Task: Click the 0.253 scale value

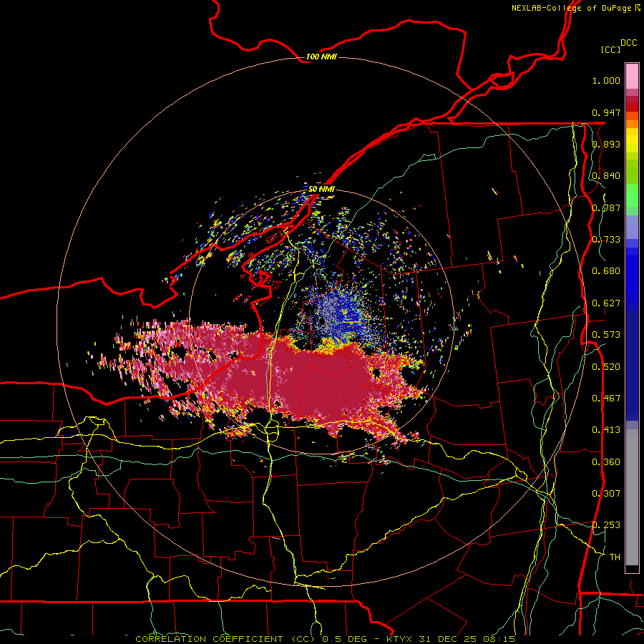Action: tap(606, 525)
